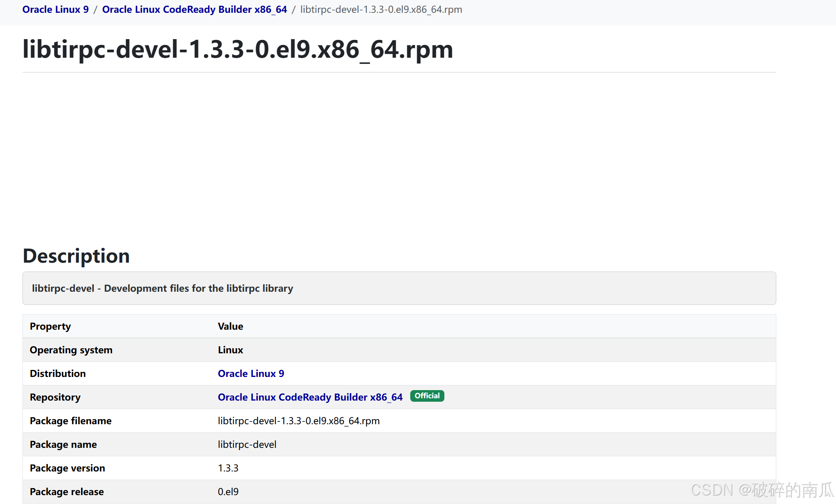Open CodeReady Builder x86_64 breadcrumb link

click(x=194, y=9)
